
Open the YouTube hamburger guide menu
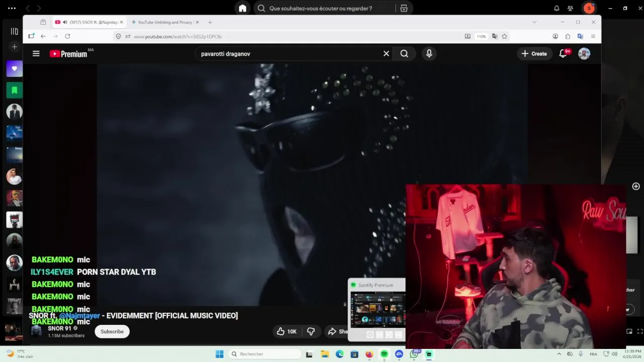pyautogui.click(x=36, y=54)
